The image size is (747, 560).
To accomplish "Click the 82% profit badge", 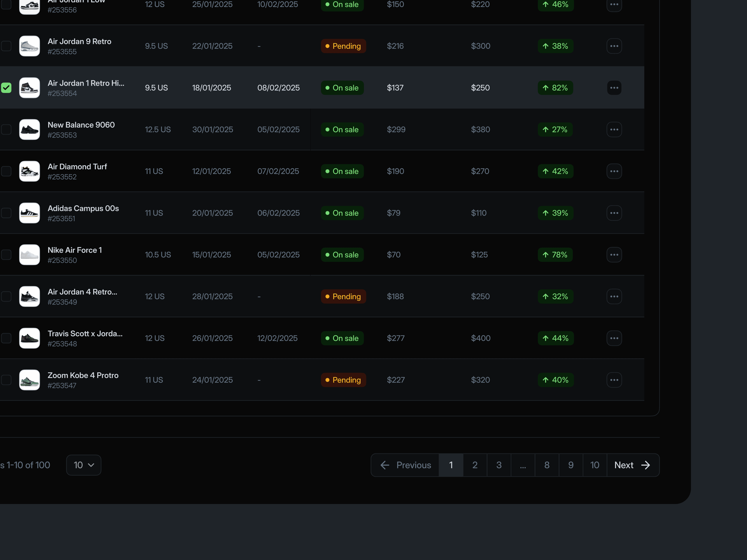I will (x=555, y=88).
